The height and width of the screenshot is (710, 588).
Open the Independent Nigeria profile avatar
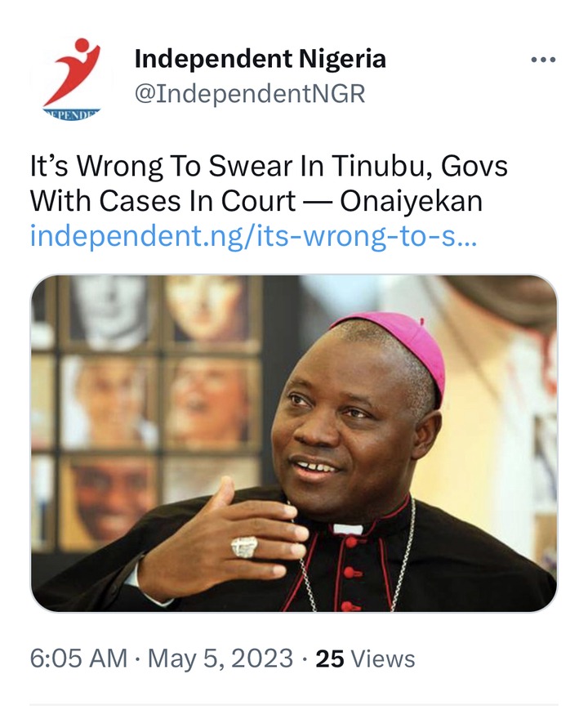[72, 78]
